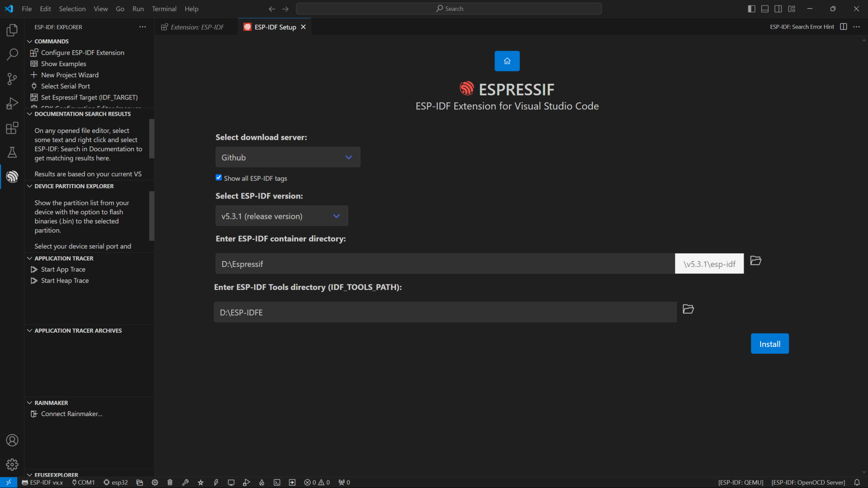Click the monitor device screen icon
This screenshot has width=868, height=488.
(x=231, y=483)
